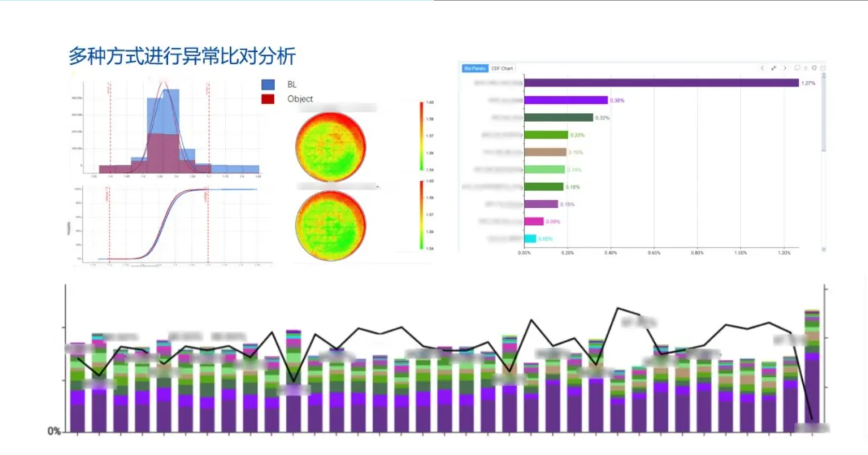
Task: Select the blue highlighted Bin Pareto tab
Action: (x=474, y=68)
